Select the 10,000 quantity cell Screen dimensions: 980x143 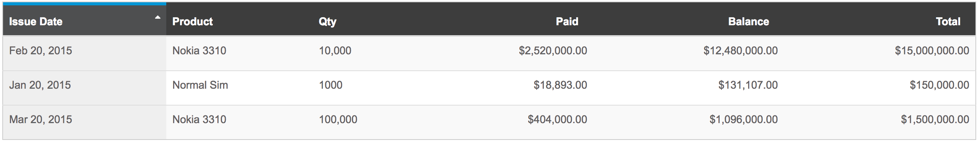click(335, 50)
